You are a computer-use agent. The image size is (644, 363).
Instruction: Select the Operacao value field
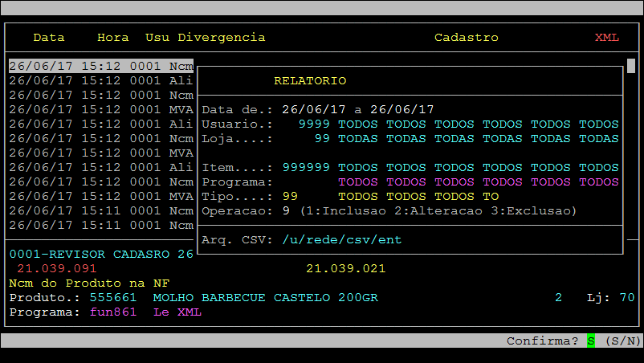click(x=286, y=211)
